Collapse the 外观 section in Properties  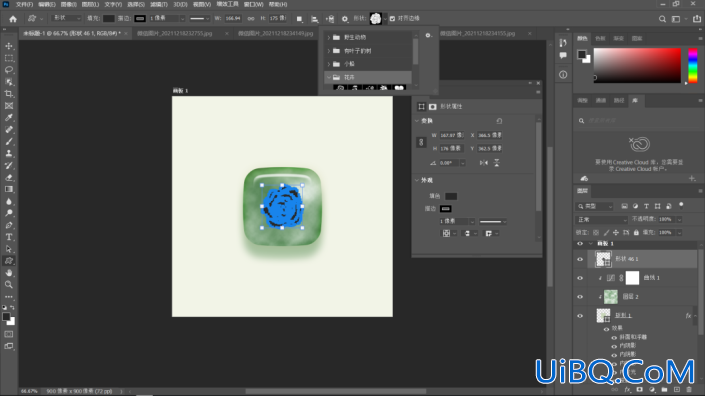[x=417, y=180]
